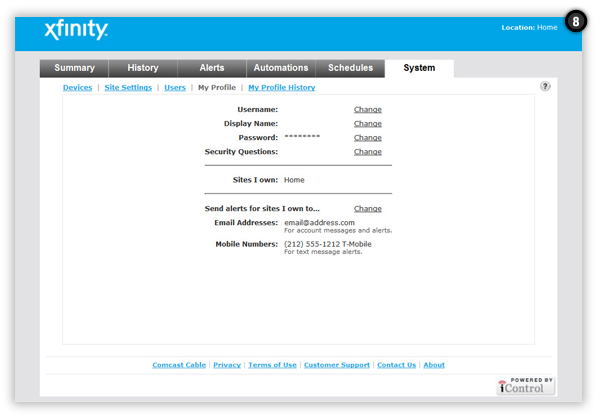The image size is (600, 416).
Task: Open the Comcast Cable footer link
Action: pyautogui.click(x=179, y=365)
